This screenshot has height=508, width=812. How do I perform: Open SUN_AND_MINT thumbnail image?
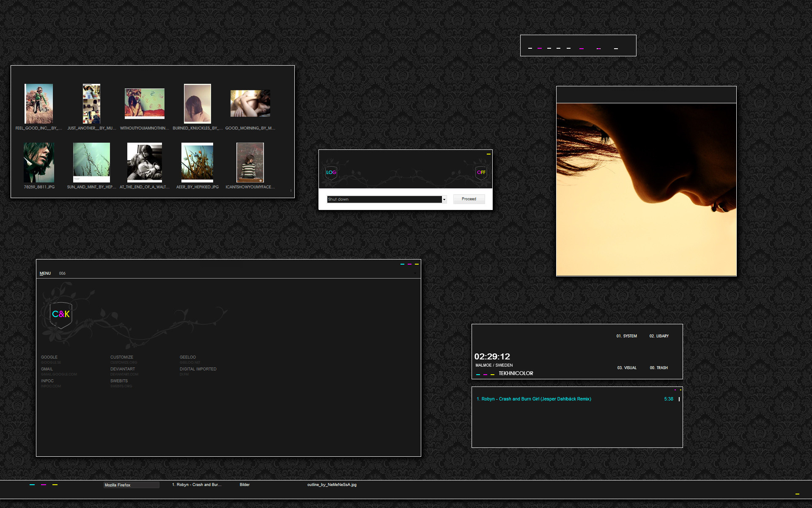[x=91, y=163]
